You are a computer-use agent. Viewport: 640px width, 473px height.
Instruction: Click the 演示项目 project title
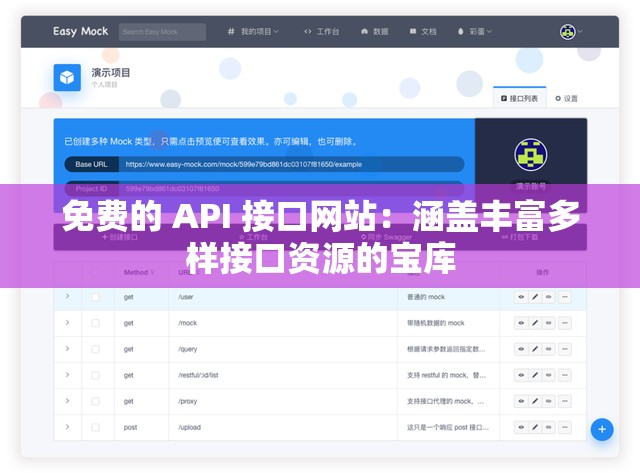click(x=111, y=73)
